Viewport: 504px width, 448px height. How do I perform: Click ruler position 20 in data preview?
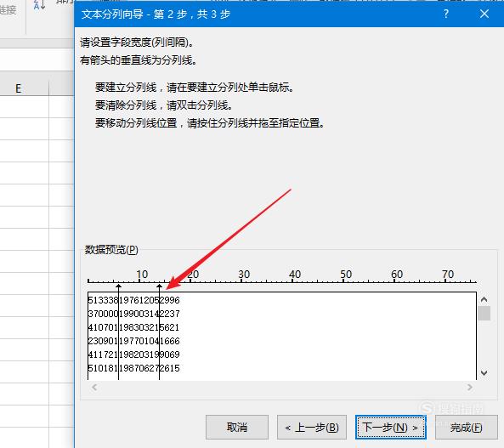[193, 275]
